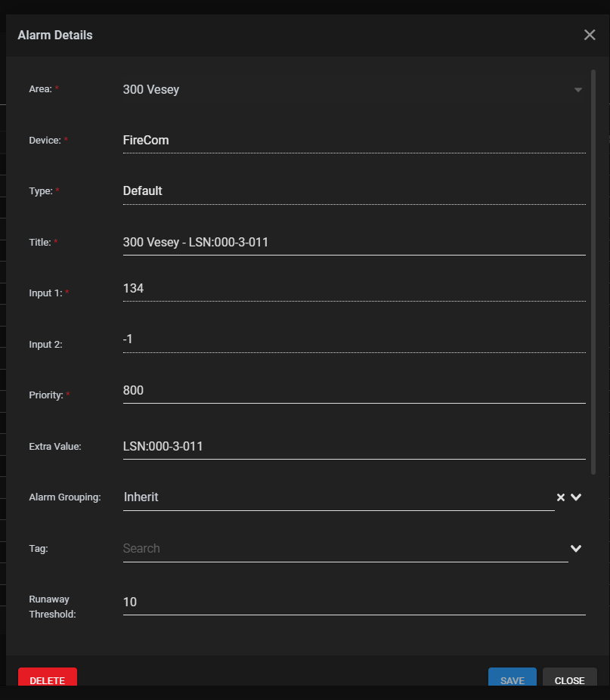This screenshot has height=700, width=610.
Task: Click the Alarm Grouping Inherit field
Action: [339, 497]
